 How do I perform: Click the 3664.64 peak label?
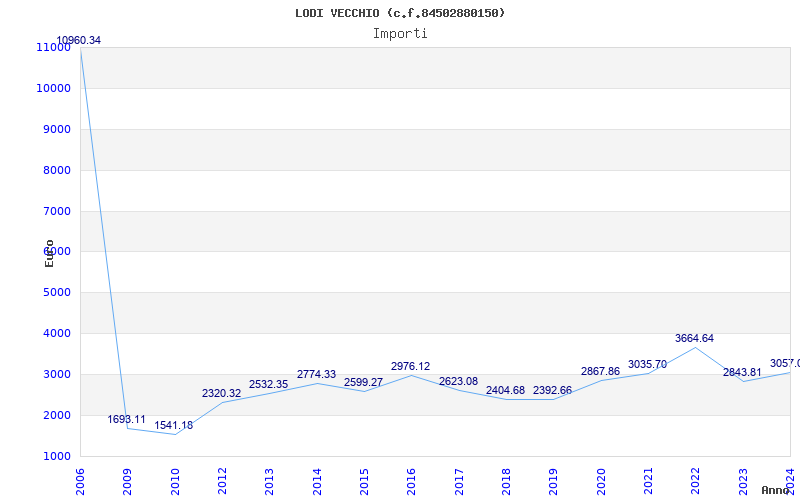coord(694,338)
